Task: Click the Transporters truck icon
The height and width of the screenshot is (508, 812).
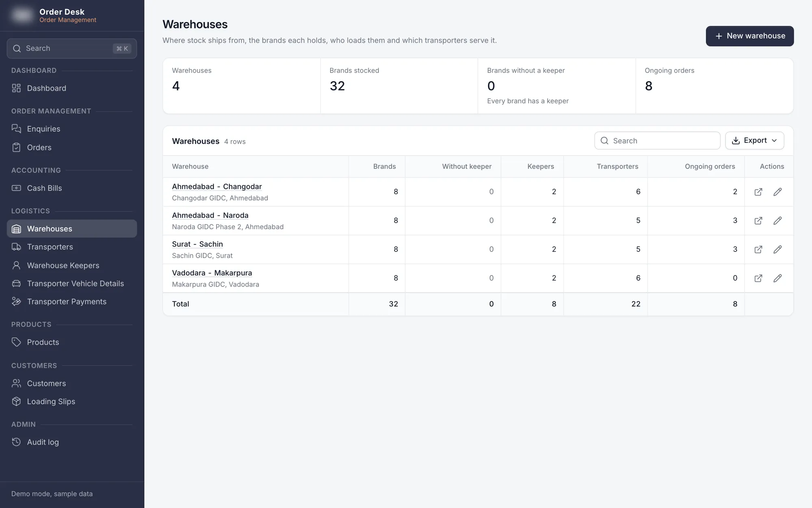Action: (16, 247)
